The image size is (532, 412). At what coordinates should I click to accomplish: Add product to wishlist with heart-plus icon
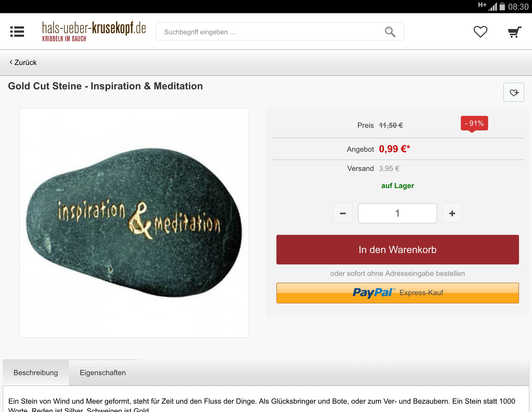(x=514, y=92)
